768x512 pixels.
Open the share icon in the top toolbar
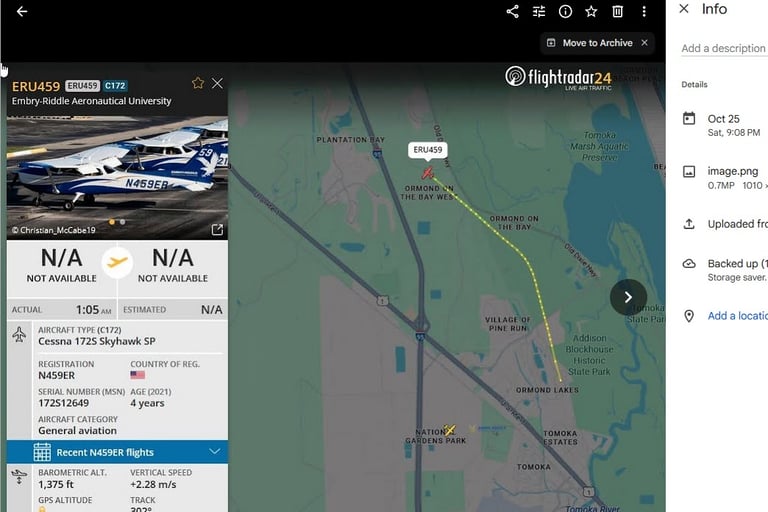[x=512, y=11]
